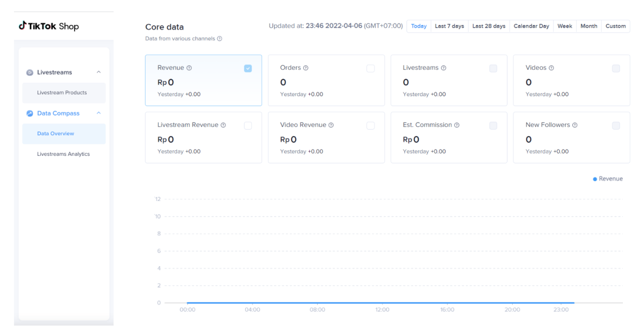Go to Livestreams Analytics
The width and height of the screenshot is (644, 336).
click(x=63, y=154)
